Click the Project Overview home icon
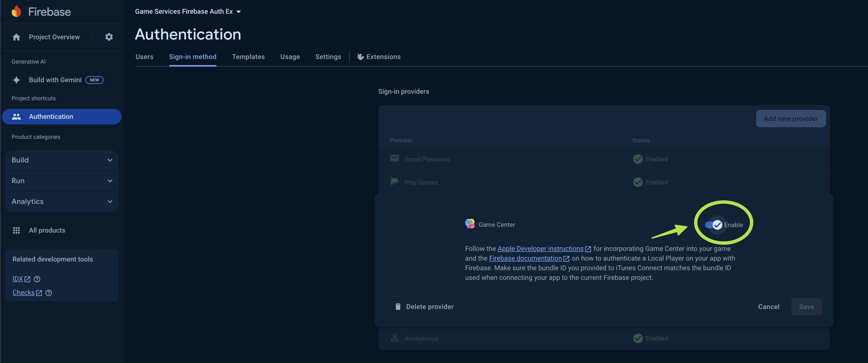The height and width of the screenshot is (363, 868). click(16, 37)
